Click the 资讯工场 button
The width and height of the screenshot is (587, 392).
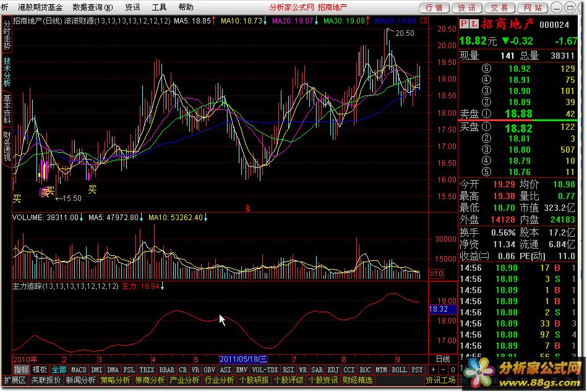pyautogui.click(x=440, y=380)
